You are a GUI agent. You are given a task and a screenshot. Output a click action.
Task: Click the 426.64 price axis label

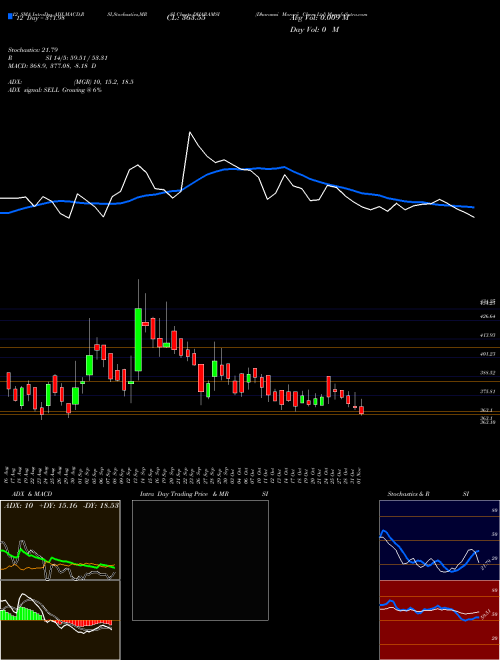point(488,316)
